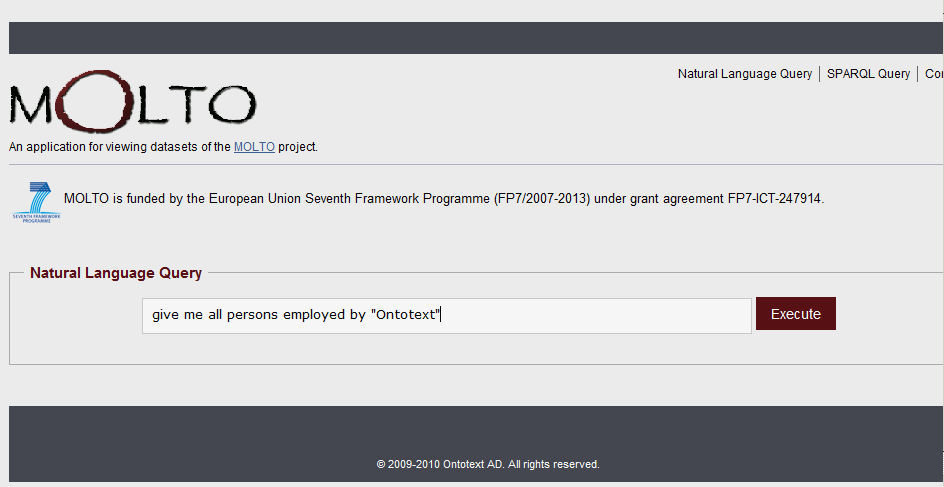Open the MOLTO project hyperlink
This screenshot has height=487, width=944.
(254, 147)
